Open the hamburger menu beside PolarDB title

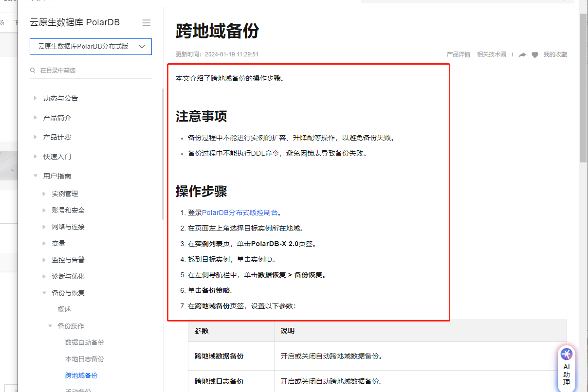[146, 23]
